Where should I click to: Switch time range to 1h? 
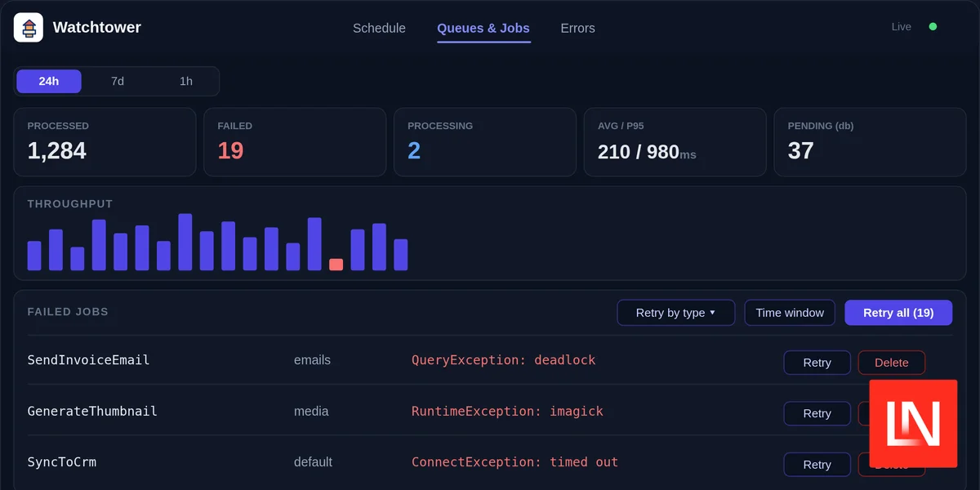pyautogui.click(x=186, y=82)
